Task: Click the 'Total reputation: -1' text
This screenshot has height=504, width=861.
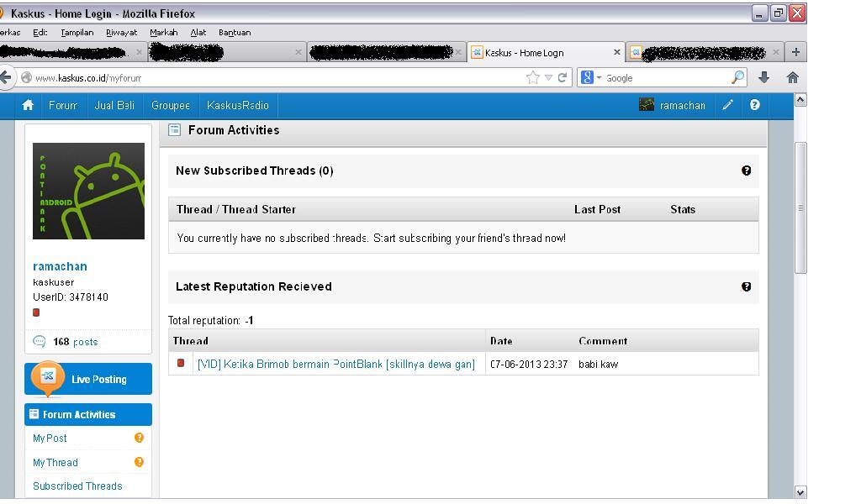Action: click(210, 320)
